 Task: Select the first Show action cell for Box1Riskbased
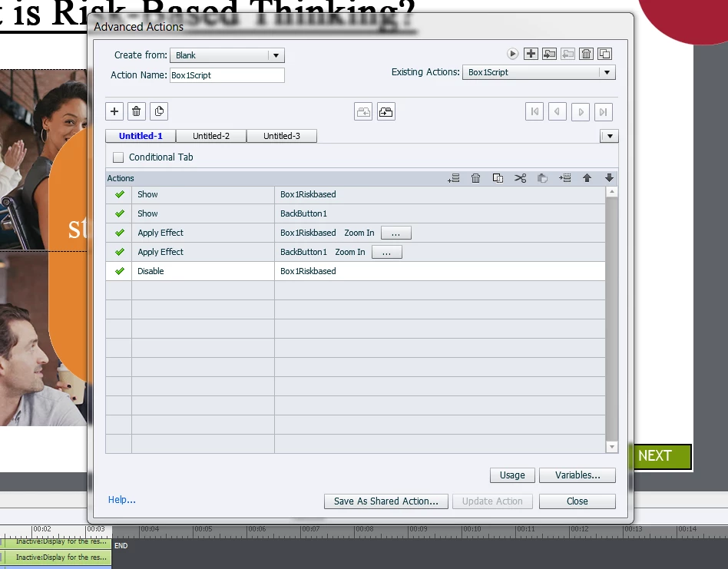pyautogui.click(x=203, y=194)
